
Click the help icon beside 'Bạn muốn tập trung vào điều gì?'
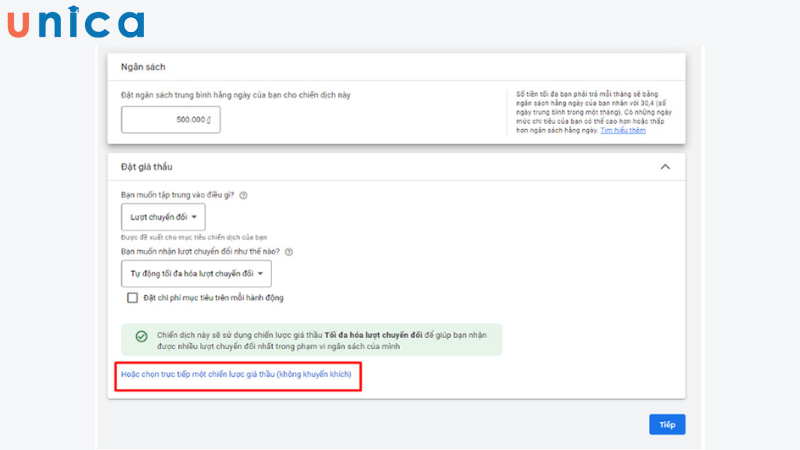click(243, 195)
